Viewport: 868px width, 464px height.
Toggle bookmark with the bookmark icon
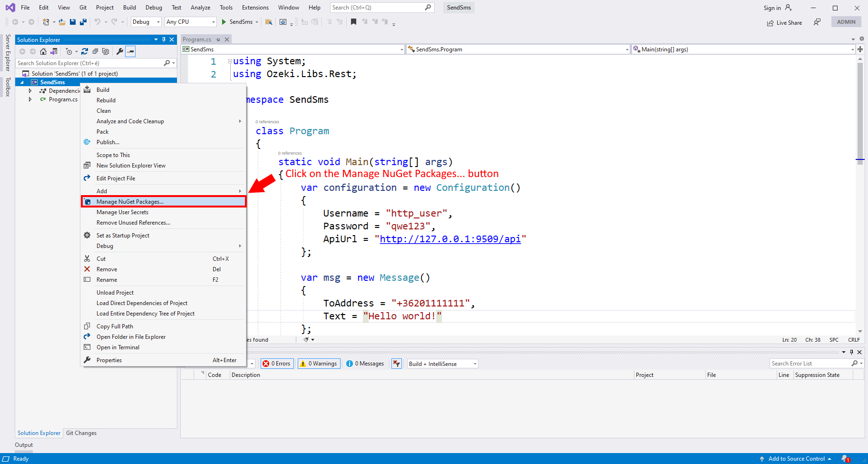click(x=353, y=22)
